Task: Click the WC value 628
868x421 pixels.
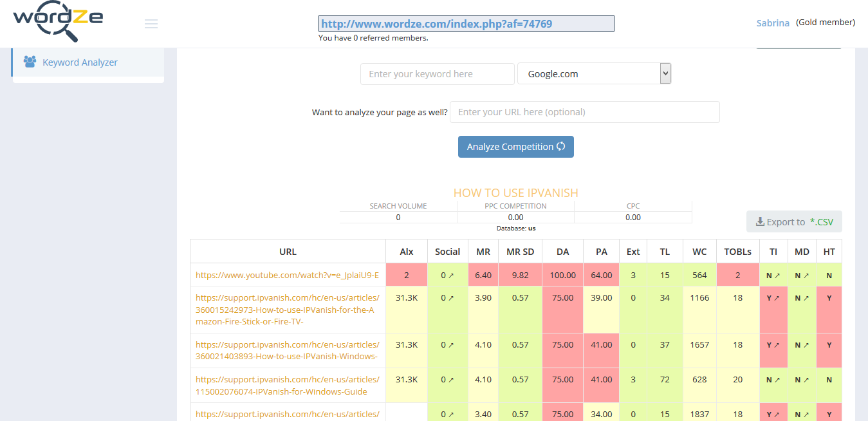Action: pos(699,380)
